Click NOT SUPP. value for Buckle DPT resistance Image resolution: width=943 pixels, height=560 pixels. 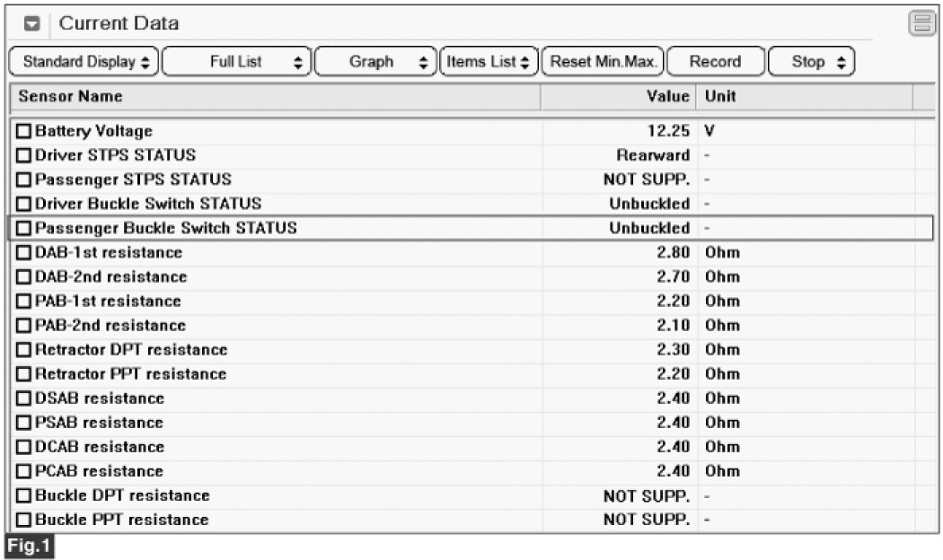point(647,496)
